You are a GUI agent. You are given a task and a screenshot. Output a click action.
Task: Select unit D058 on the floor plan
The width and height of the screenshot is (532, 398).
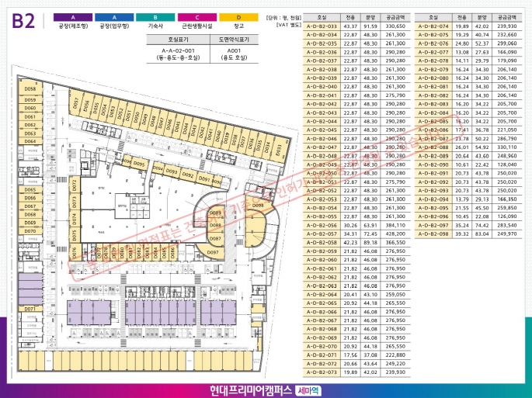30,91
